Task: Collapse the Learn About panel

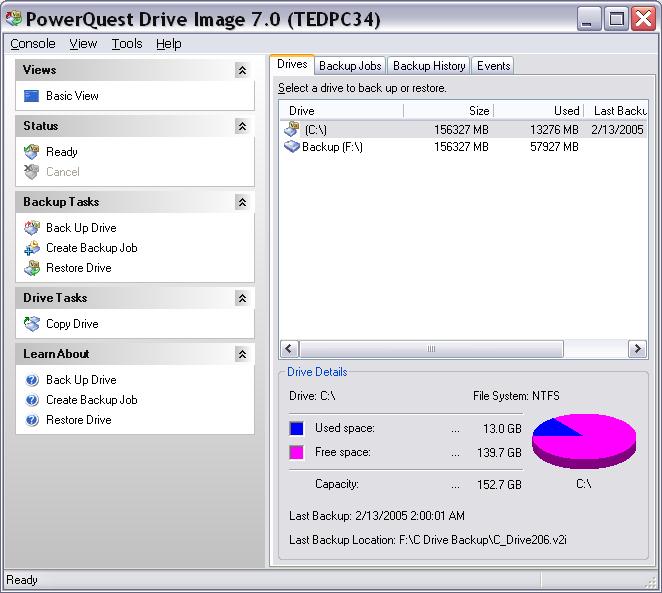Action: point(242,354)
